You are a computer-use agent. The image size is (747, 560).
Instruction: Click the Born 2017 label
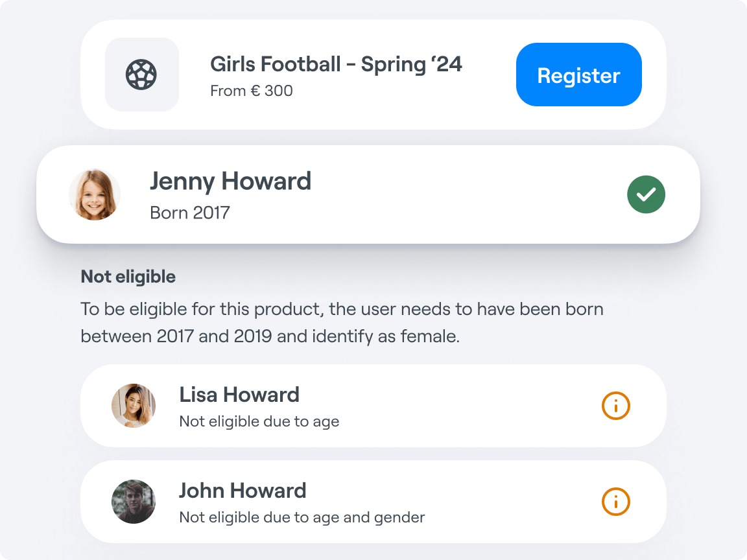190,213
